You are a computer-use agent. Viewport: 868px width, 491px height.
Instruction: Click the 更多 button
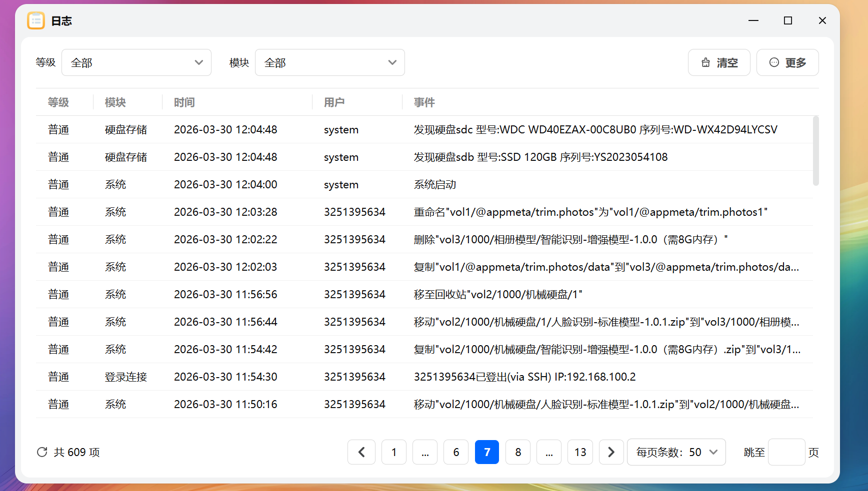click(x=787, y=62)
